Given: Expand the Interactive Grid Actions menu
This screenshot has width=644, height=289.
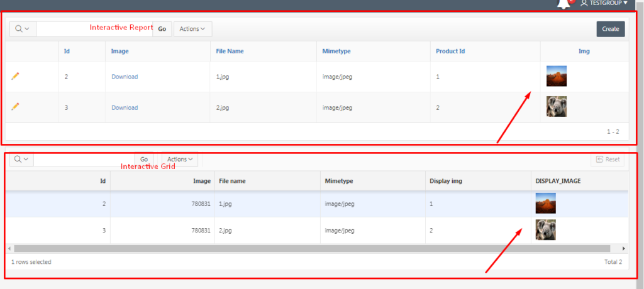Looking at the screenshot, I should click(180, 160).
